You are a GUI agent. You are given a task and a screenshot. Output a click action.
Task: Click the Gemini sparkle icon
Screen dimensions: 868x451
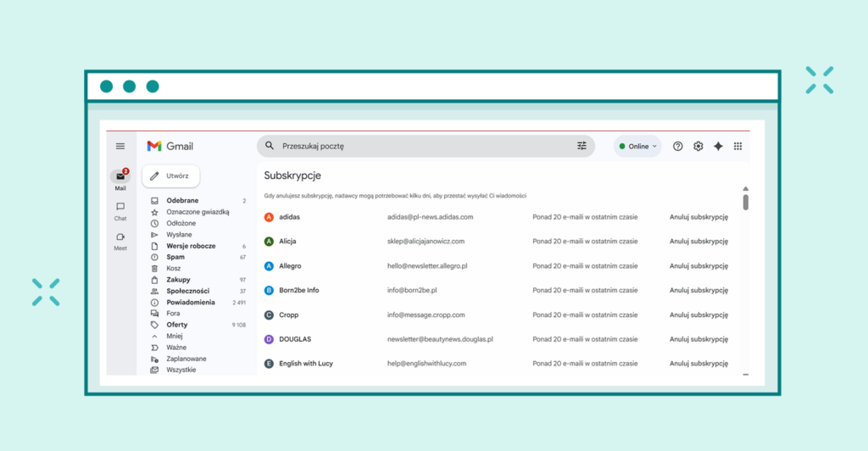pos(718,147)
